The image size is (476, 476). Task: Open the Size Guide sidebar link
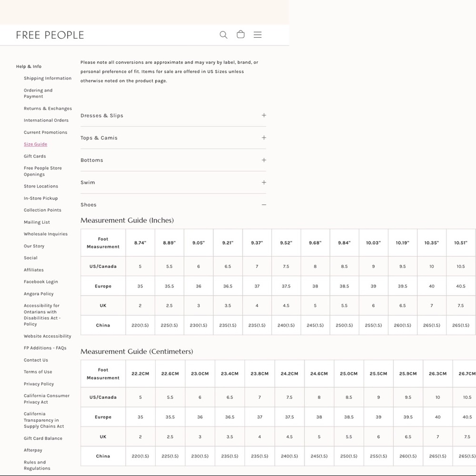[36, 144]
